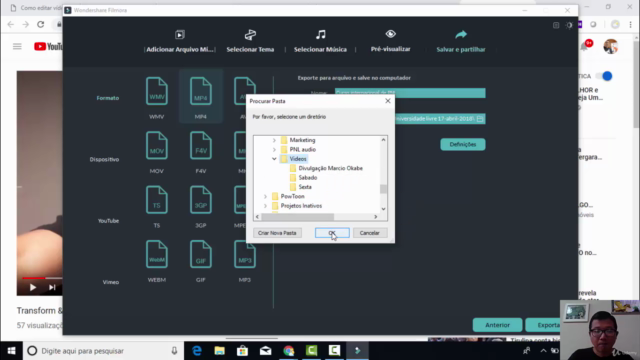Image resolution: width=640 pixels, height=360 pixels.
Task: Click Criar Nova Pasta button
Action: click(x=277, y=233)
